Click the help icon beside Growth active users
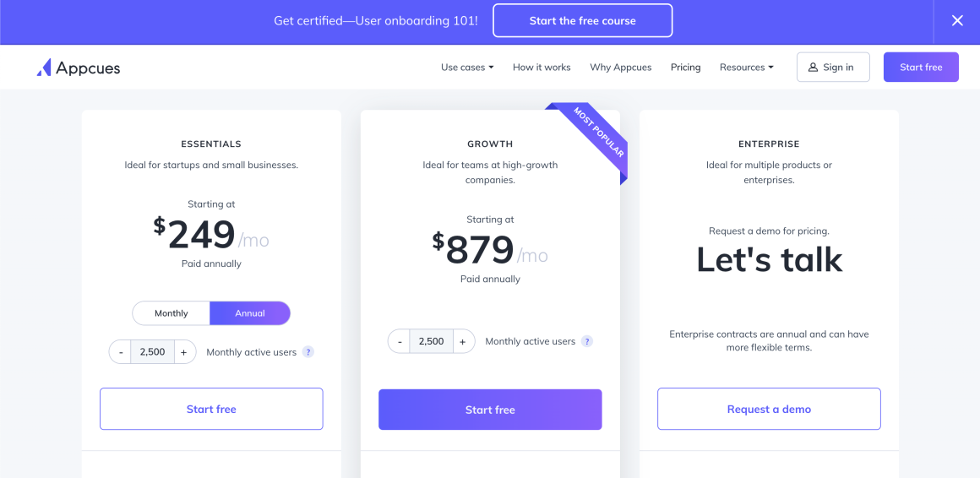Image resolution: width=980 pixels, height=478 pixels. pyautogui.click(x=587, y=341)
